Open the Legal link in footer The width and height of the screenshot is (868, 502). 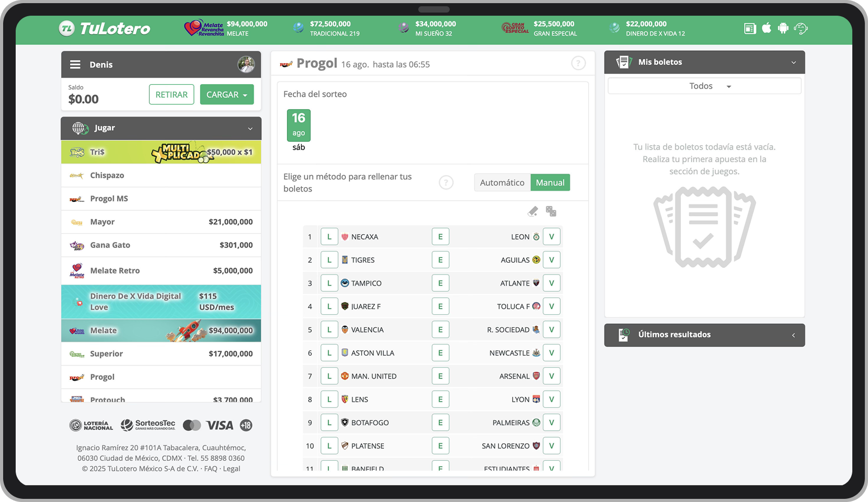[x=232, y=469]
